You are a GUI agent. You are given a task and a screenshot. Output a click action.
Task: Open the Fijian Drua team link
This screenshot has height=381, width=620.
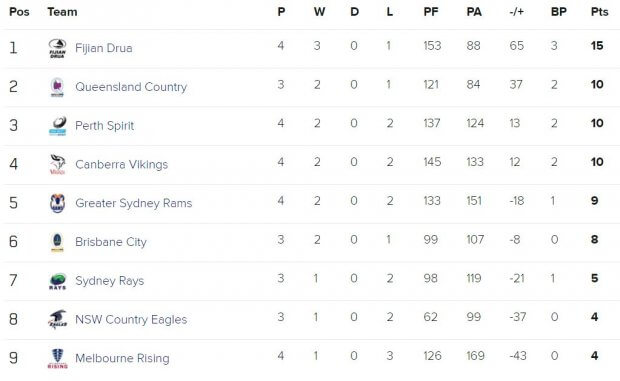(104, 48)
